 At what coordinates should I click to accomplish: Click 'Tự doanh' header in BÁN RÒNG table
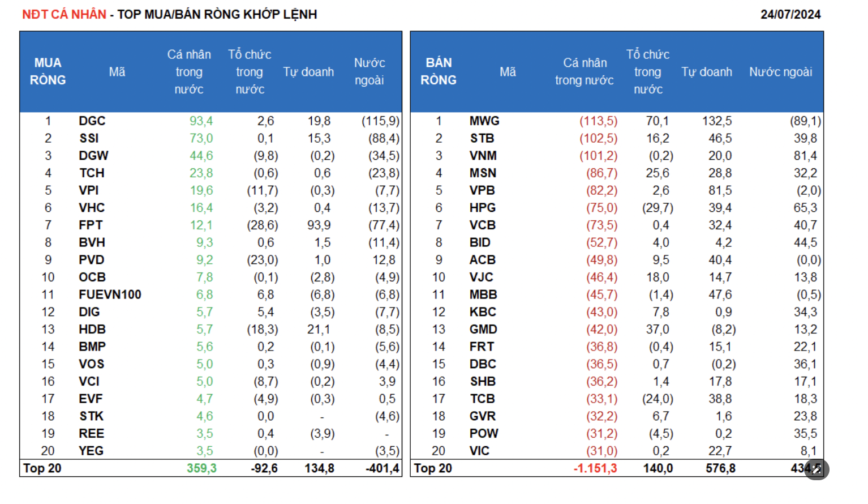click(707, 72)
